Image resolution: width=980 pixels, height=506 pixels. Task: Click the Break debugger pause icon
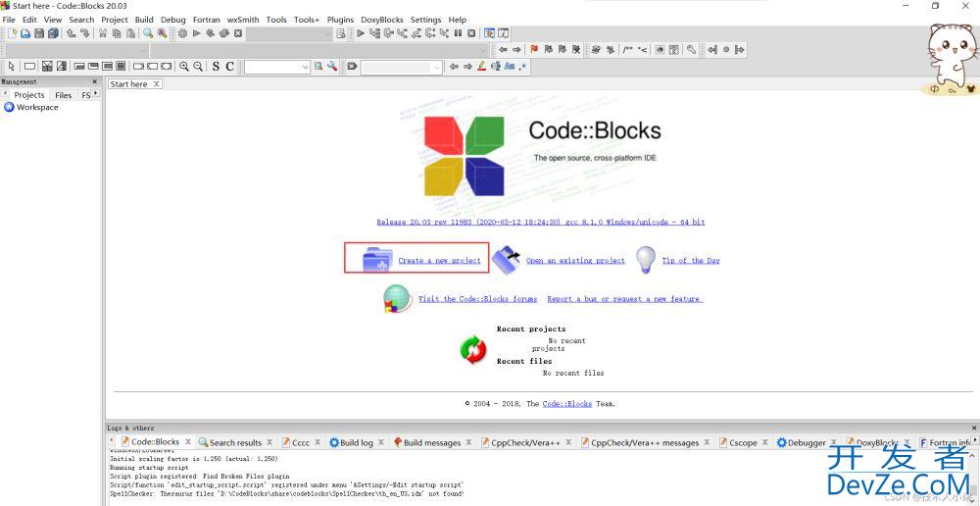pyautogui.click(x=458, y=33)
